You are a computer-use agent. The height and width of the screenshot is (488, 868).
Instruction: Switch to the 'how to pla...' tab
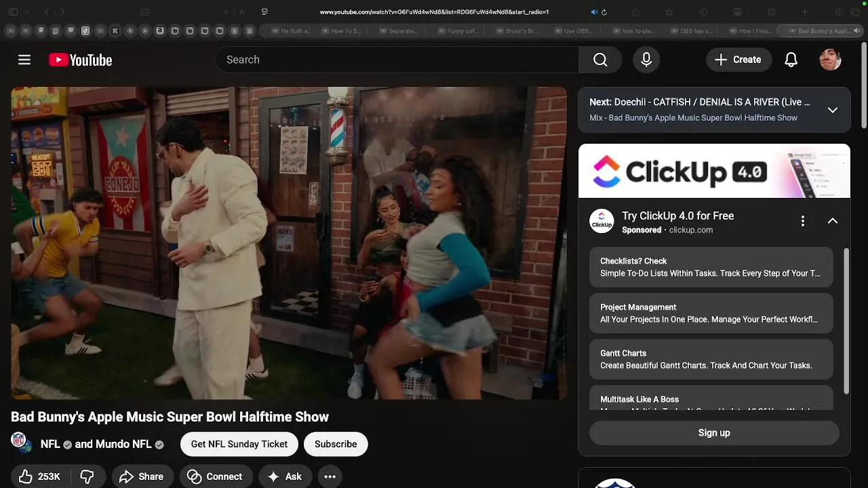[x=632, y=30]
